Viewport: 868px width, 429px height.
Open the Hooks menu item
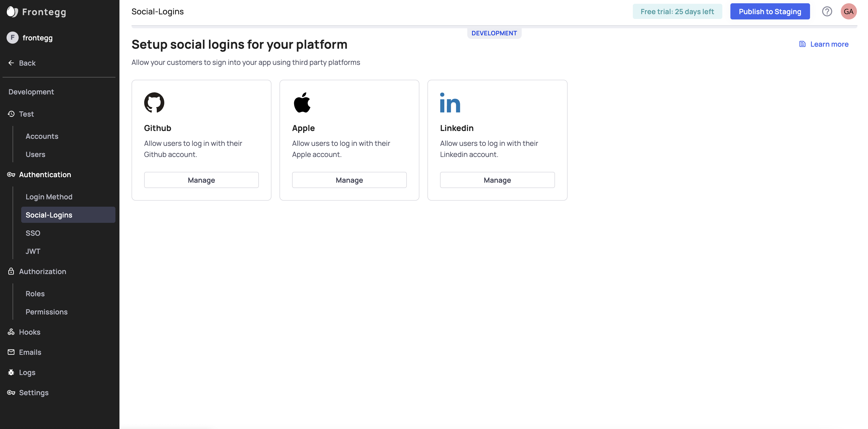(30, 332)
